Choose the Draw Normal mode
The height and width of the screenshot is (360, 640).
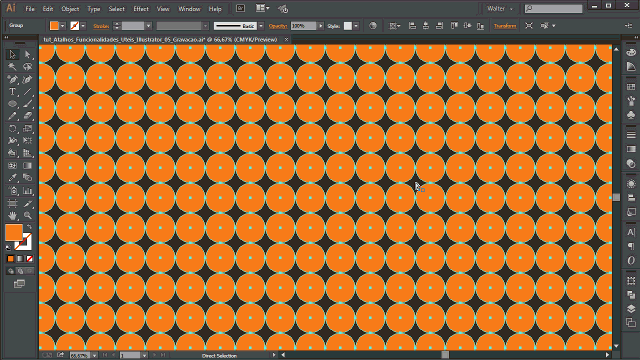(11, 271)
